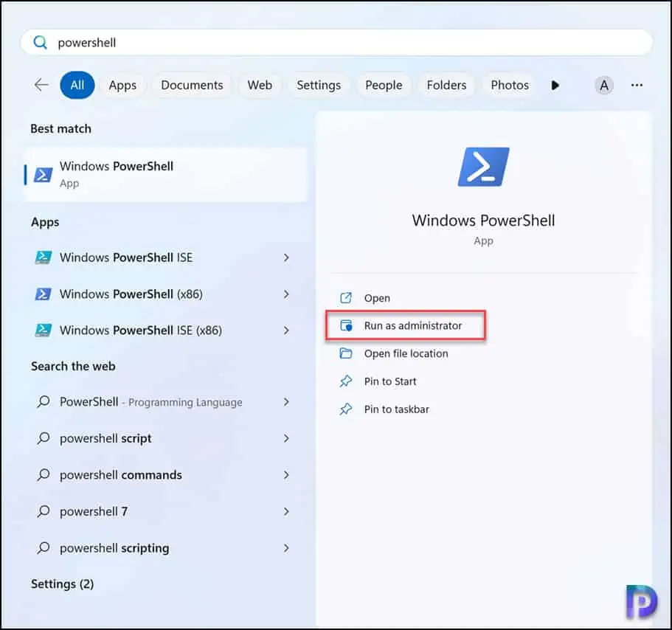Choose Open in the preview pane
The height and width of the screenshot is (630, 672).
coord(377,298)
